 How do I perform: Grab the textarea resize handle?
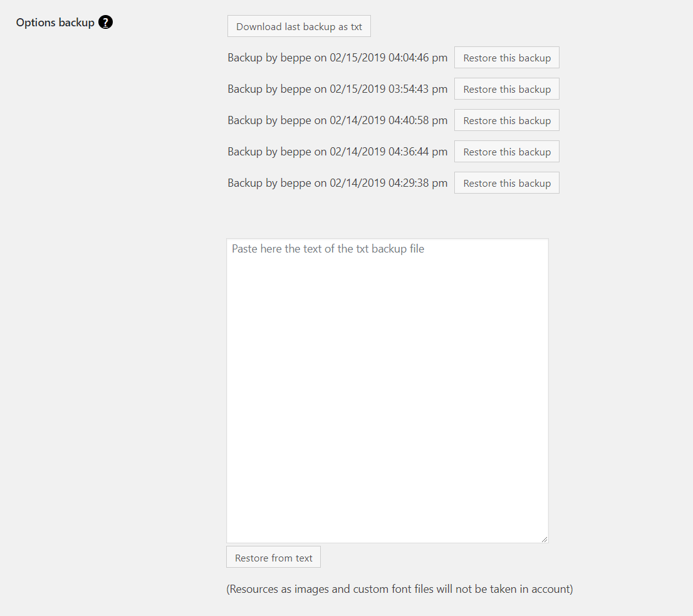(x=544, y=539)
